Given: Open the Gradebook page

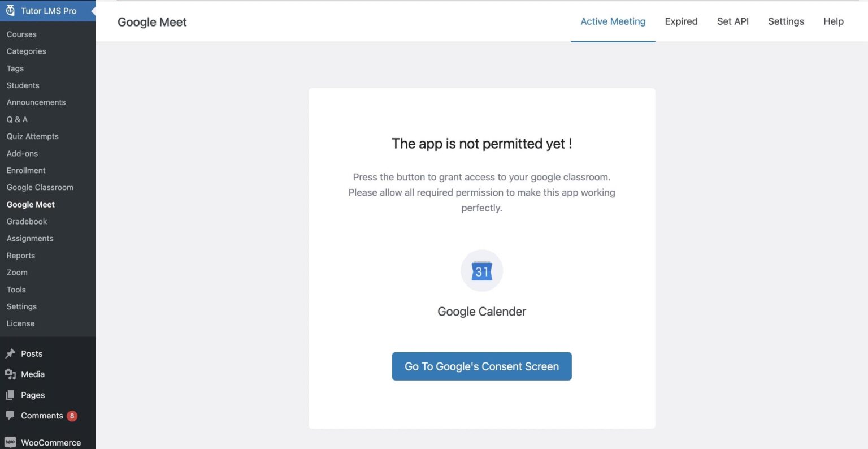Looking at the screenshot, I should [x=27, y=221].
